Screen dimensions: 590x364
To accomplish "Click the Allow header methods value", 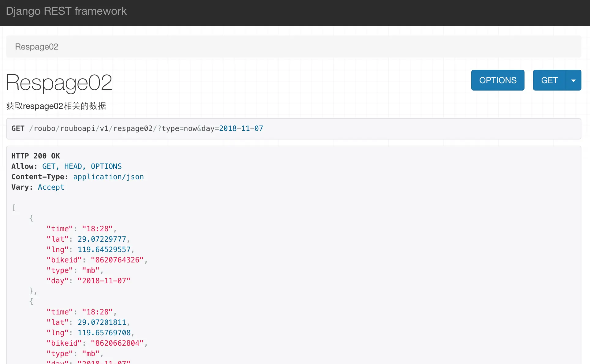I will point(82,166).
